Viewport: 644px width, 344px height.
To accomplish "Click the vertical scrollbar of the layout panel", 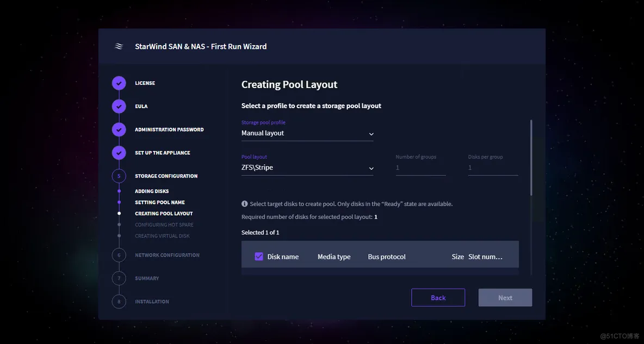I will (531, 158).
